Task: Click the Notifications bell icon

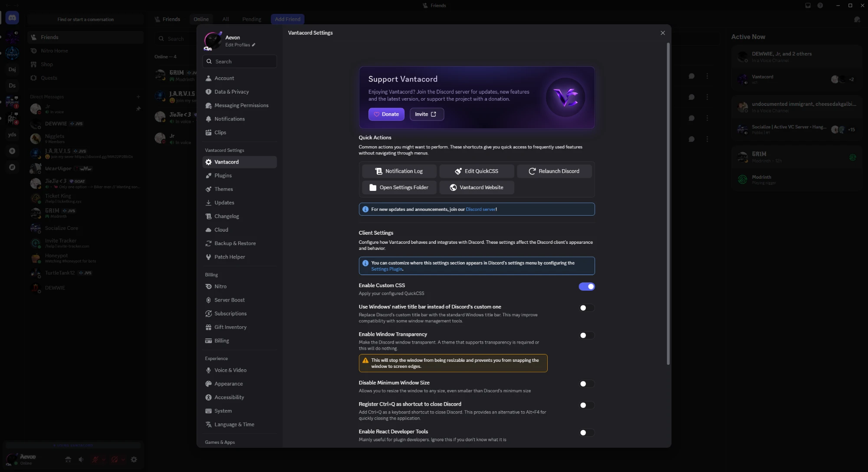Action: point(208,119)
